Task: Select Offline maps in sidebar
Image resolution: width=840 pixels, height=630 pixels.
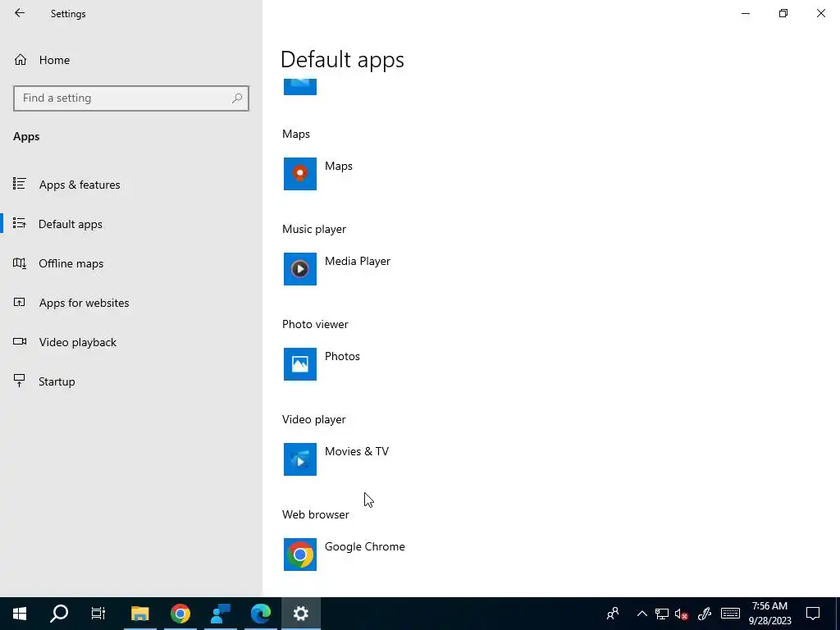Action: 131,263
